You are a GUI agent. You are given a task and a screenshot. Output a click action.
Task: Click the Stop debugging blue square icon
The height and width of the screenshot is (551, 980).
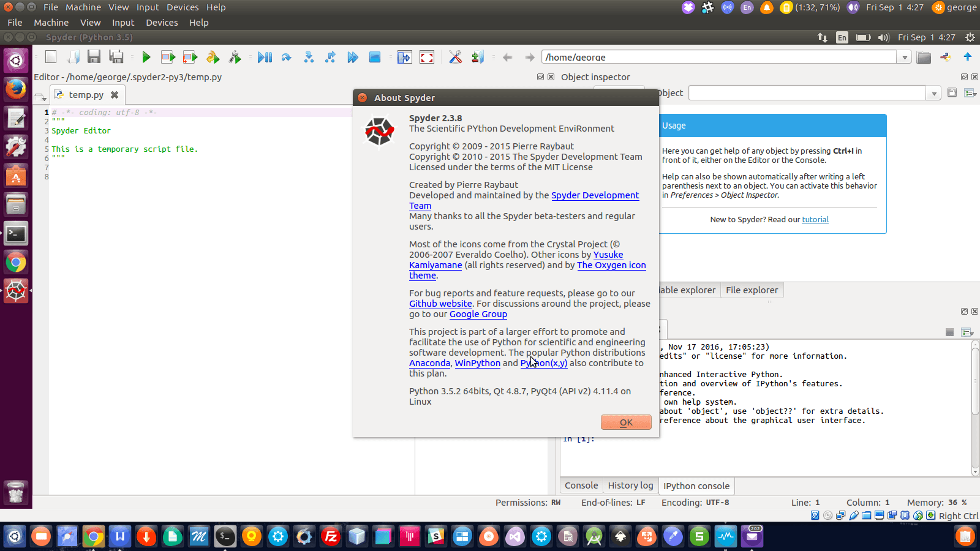pos(375,58)
